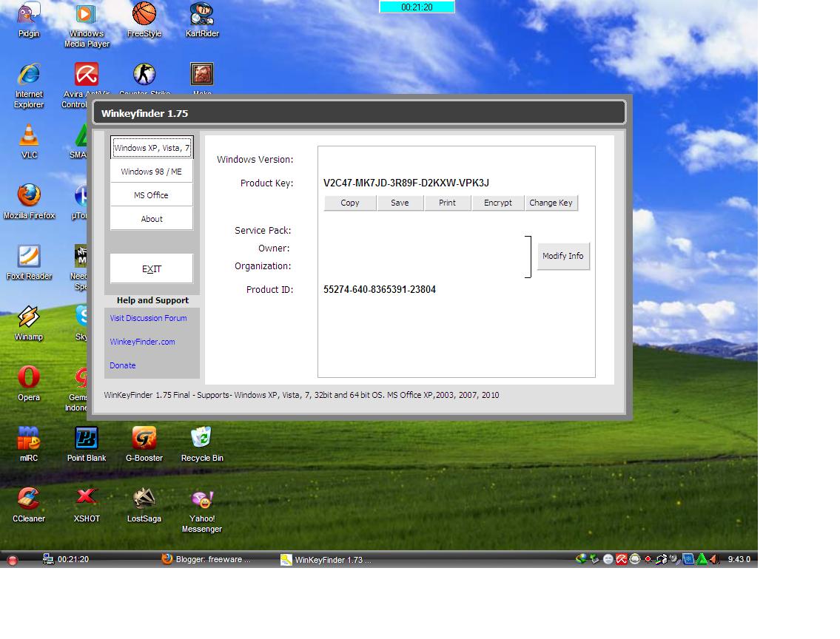Click the WinKeyFinder 1.75 Final status text
This screenshot has height=639, width=840.
tap(302, 395)
